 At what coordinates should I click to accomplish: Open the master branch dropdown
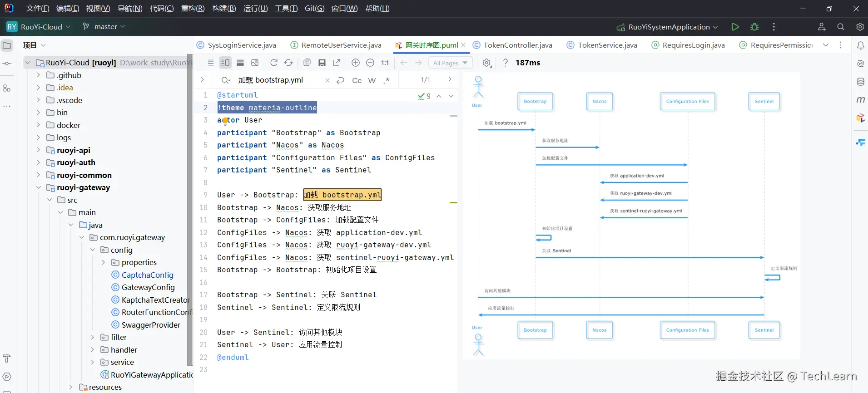click(x=104, y=27)
